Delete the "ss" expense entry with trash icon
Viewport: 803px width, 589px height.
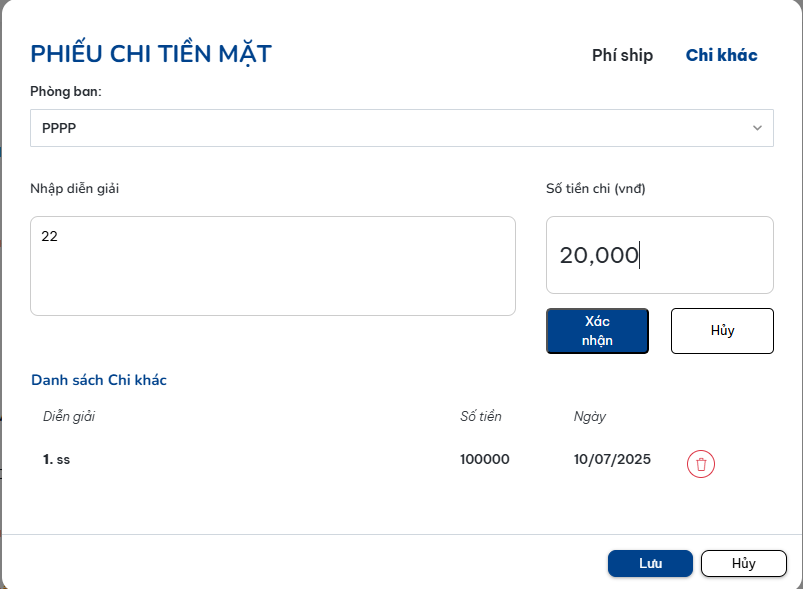point(701,464)
